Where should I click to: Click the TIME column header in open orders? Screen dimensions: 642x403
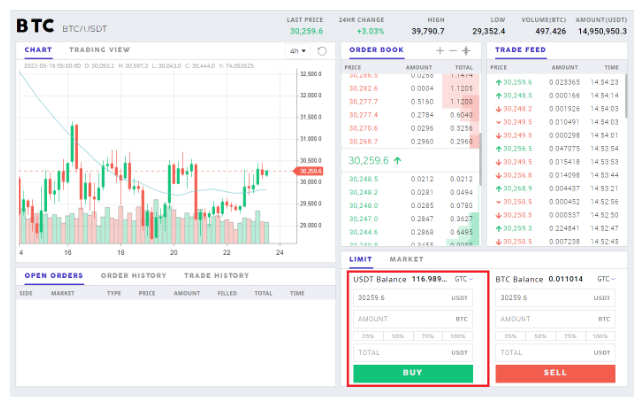(x=297, y=293)
